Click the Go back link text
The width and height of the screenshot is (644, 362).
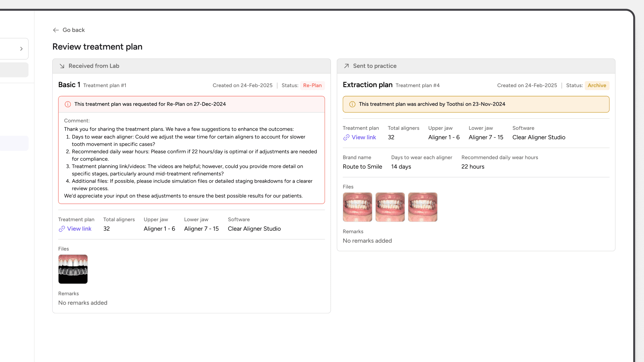[x=73, y=30]
